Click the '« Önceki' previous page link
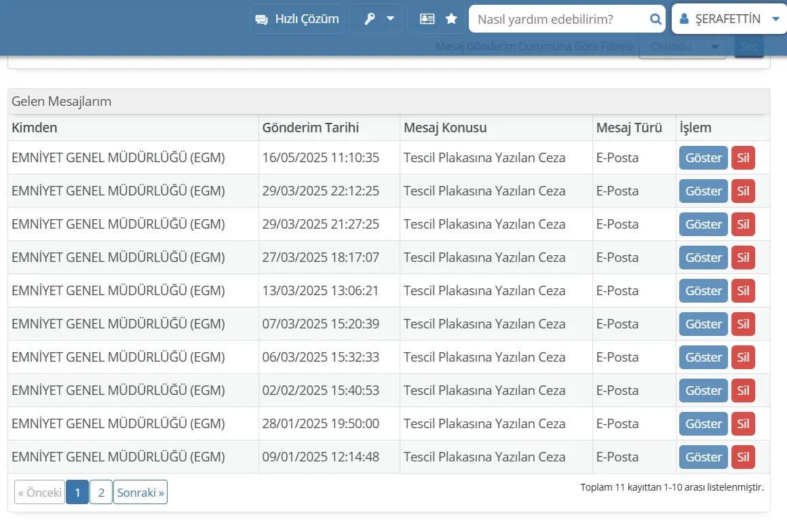Screen dimensions: 787x532 (39, 493)
